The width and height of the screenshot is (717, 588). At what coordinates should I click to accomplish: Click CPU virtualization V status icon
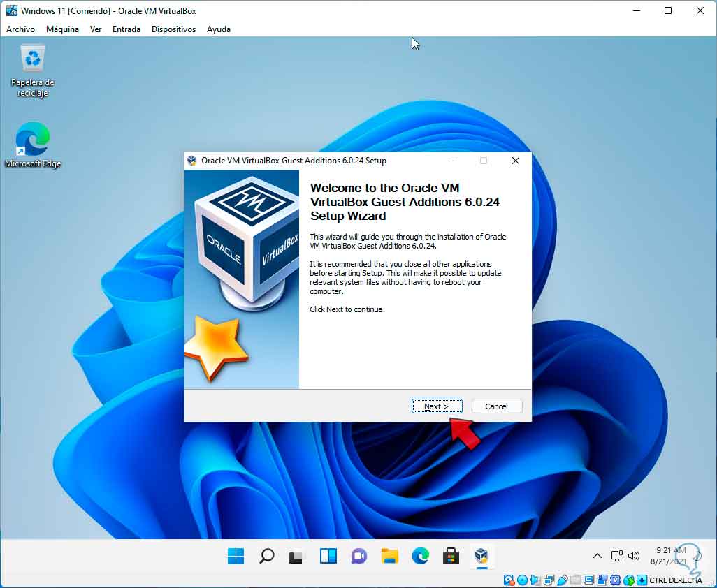616,580
